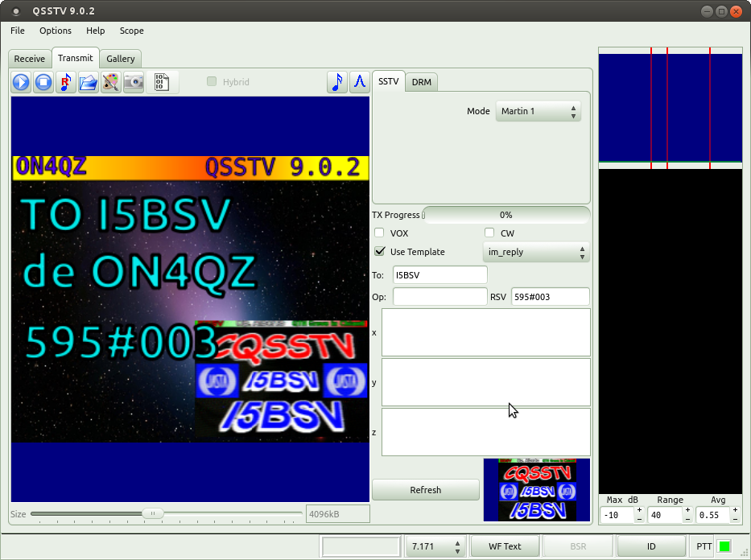
Task: Click the sweep tone waveform icon
Action: point(360,82)
